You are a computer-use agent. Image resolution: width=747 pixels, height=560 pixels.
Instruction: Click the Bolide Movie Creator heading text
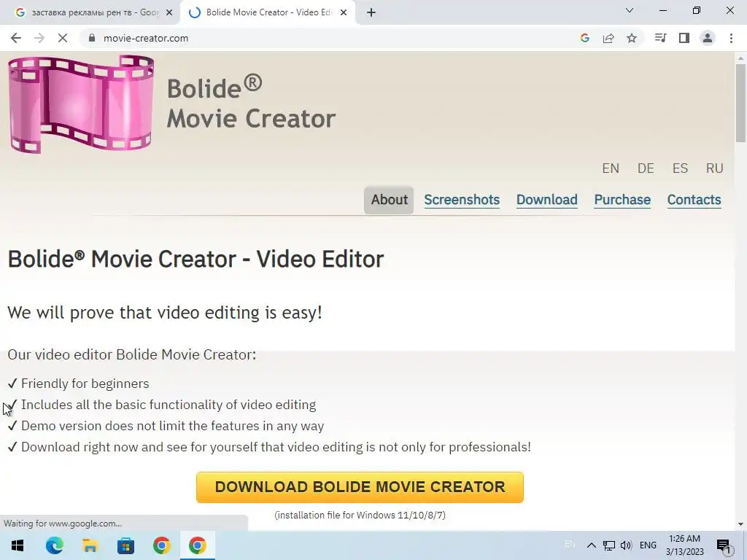[x=196, y=260]
